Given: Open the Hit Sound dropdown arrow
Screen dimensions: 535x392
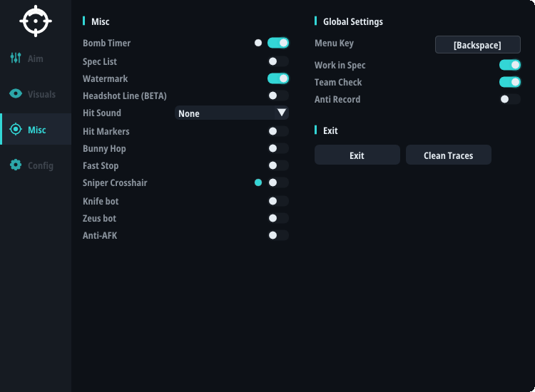Looking at the screenshot, I should 282,113.
